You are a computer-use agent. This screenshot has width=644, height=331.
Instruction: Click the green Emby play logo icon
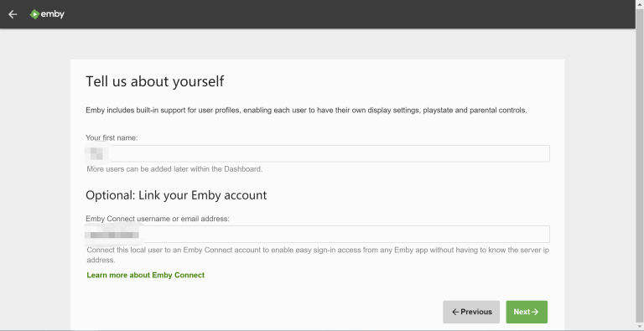click(34, 14)
